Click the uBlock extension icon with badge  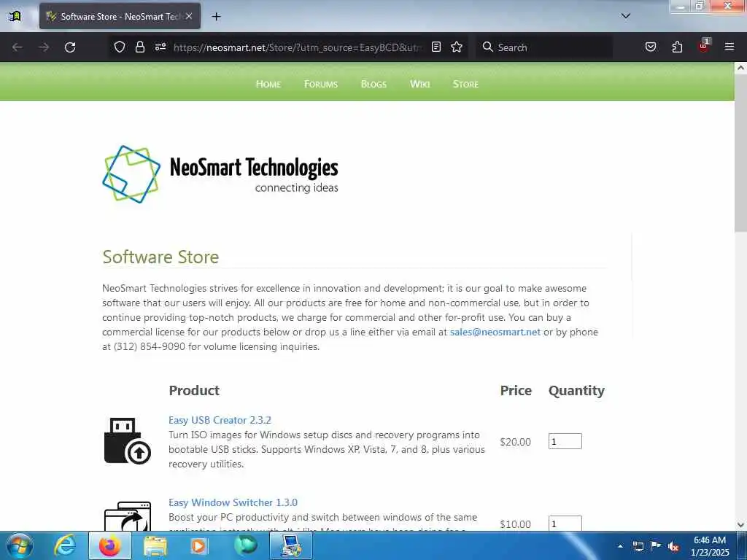(x=704, y=46)
